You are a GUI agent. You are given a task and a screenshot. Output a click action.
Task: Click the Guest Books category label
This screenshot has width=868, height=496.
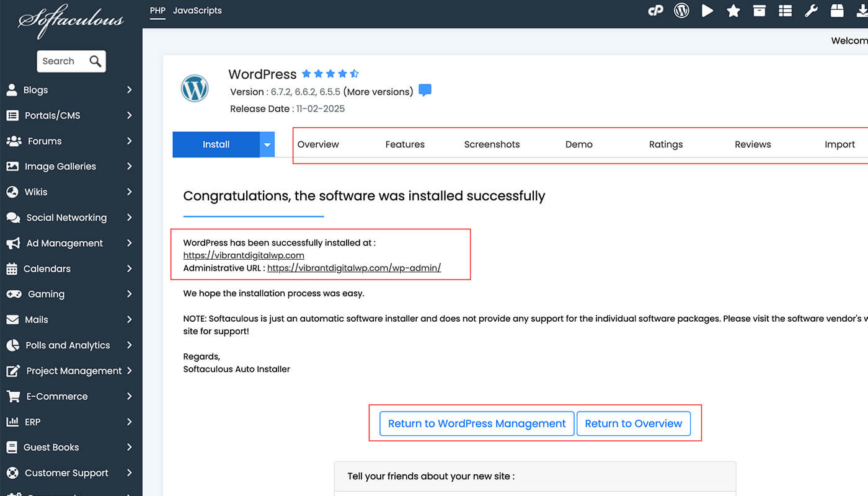[x=51, y=447]
